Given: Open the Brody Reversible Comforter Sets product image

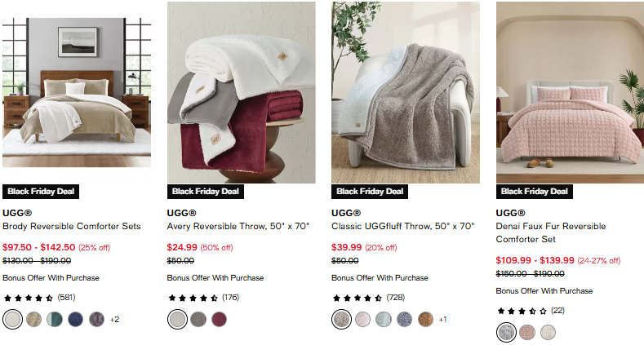Looking at the screenshot, I should [x=77, y=92].
